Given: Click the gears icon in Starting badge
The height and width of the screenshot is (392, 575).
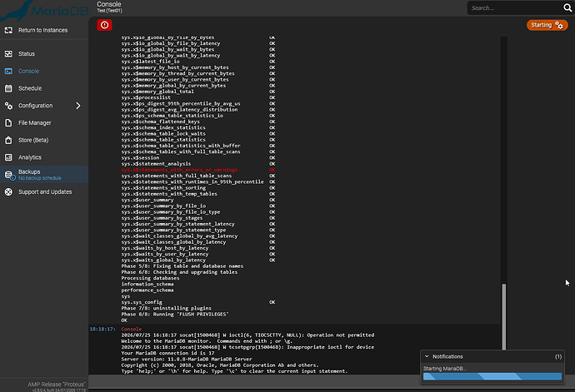Looking at the screenshot, I should (x=559, y=25).
